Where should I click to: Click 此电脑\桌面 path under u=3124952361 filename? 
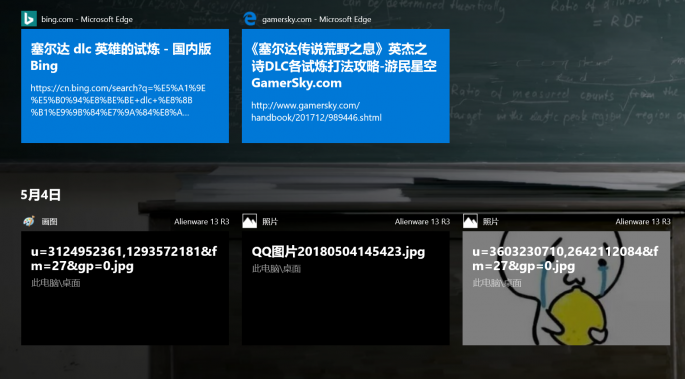pyautogui.click(x=55, y=283)
